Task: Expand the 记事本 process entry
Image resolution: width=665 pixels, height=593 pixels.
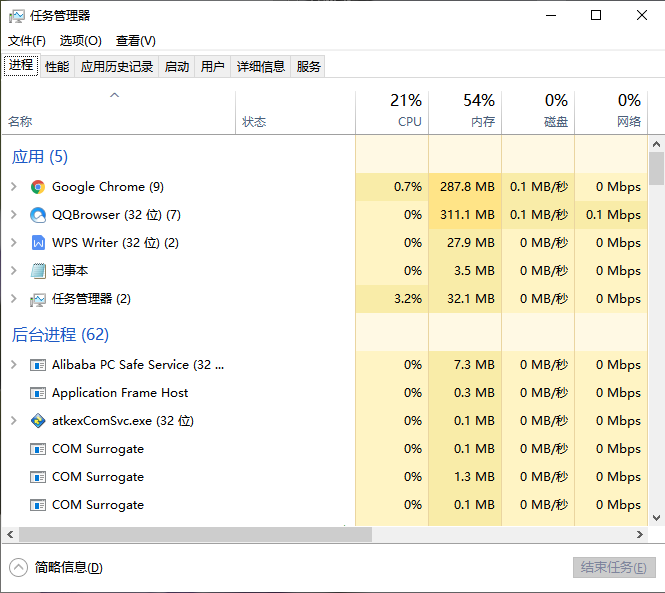Action: (x=14, y=271)
